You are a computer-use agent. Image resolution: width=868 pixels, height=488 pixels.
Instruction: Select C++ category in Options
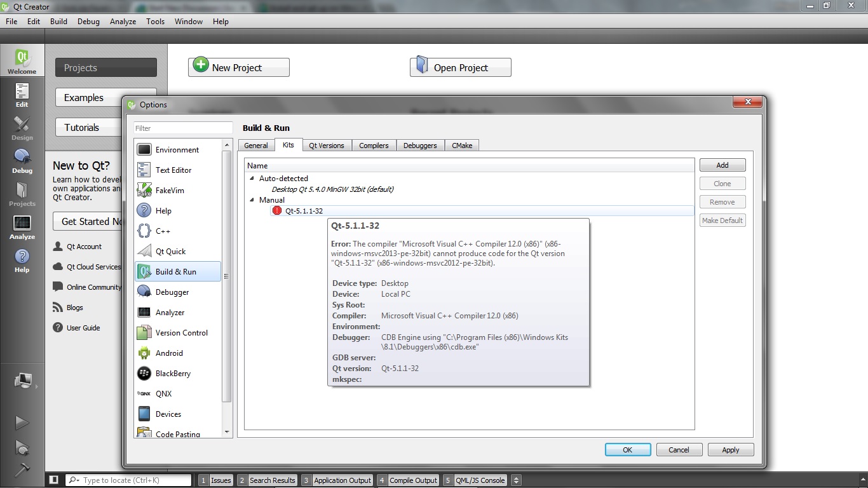[x=179, y=231]
